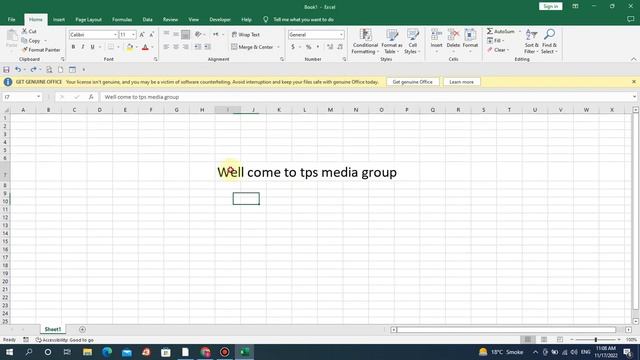
Task: Click the Sign in button
Action: [550, 7]
